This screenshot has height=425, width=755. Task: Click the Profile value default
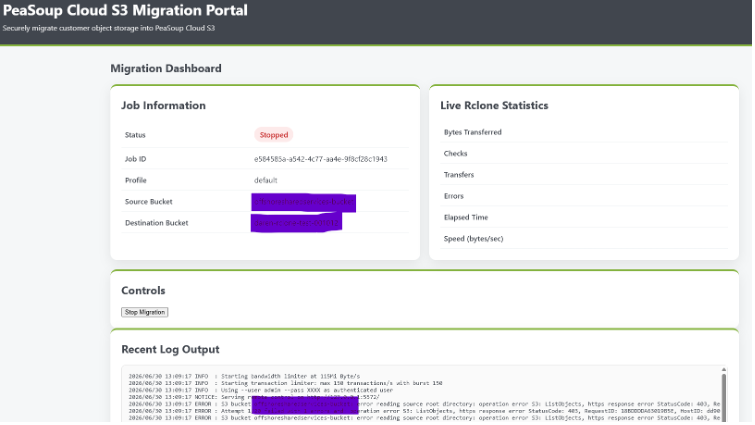tap(266, 180)
